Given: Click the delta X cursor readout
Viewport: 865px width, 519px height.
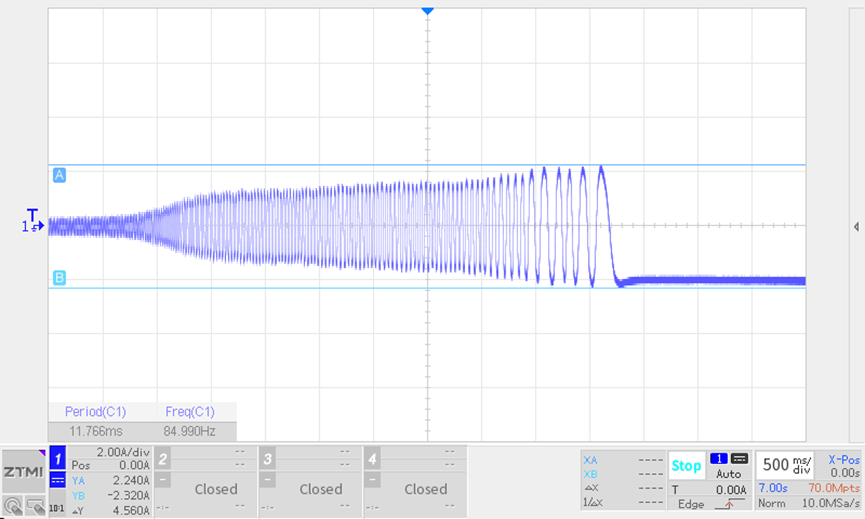Looking at the screenshot, I should pyautogui.click(x=623, y=488).
